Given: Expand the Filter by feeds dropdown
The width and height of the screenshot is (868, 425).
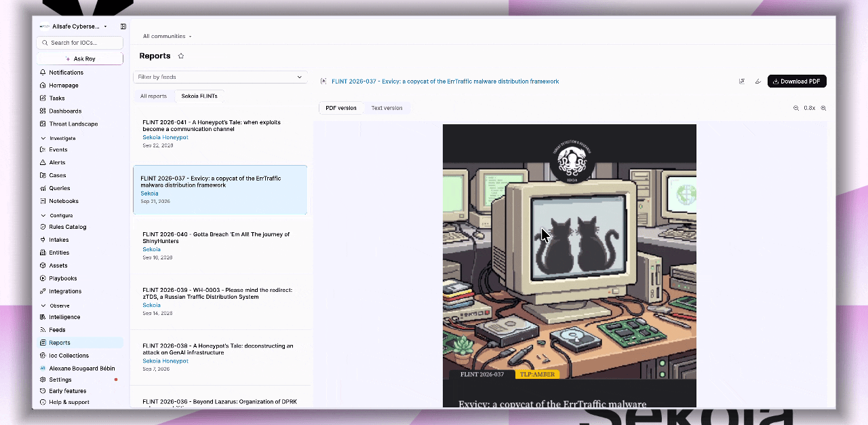Looking at the screenshot, I should [220, 77].
